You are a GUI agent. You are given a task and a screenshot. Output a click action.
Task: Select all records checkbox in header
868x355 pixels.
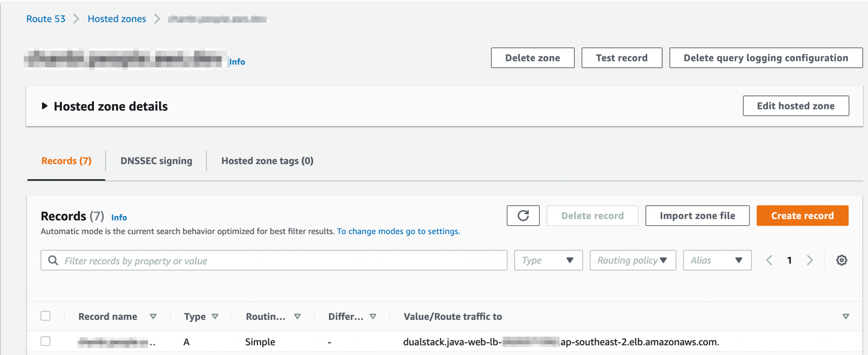pos(46,316)
